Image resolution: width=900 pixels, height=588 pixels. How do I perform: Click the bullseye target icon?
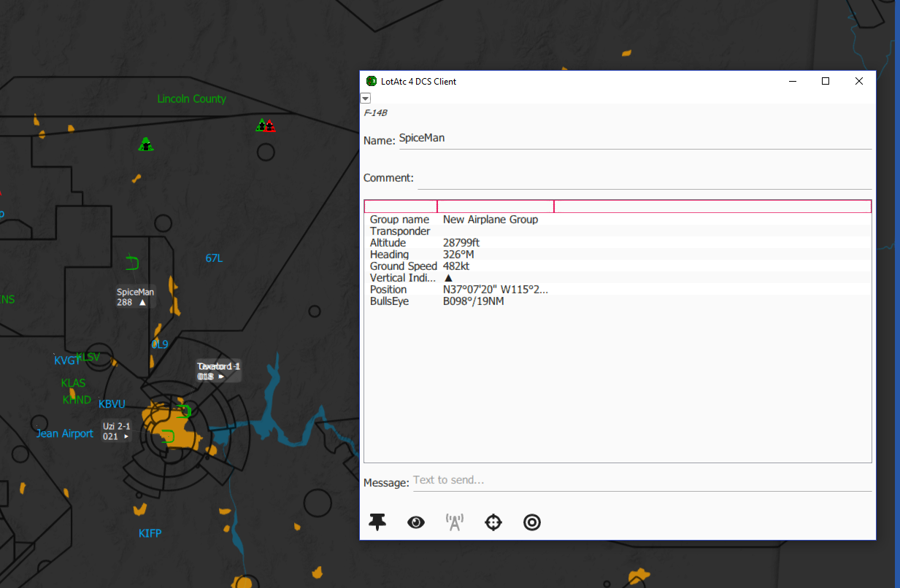click(x=532, y=522)
